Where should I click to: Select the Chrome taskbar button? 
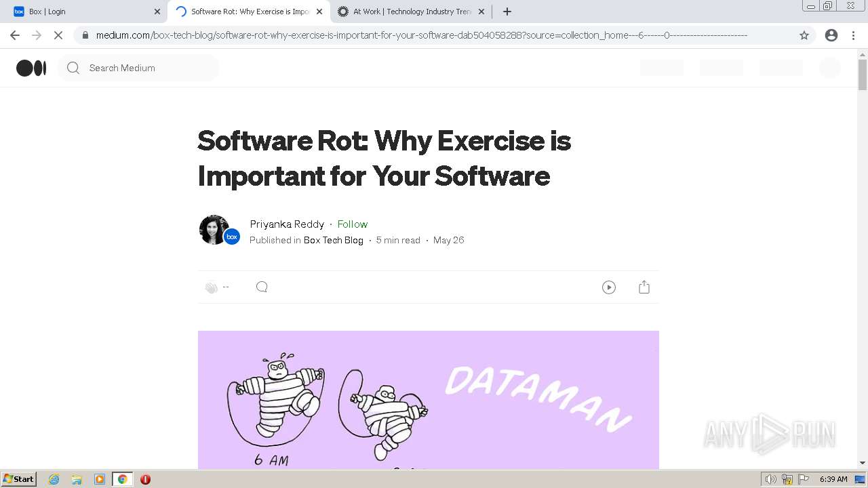click(x=122, y=479)
